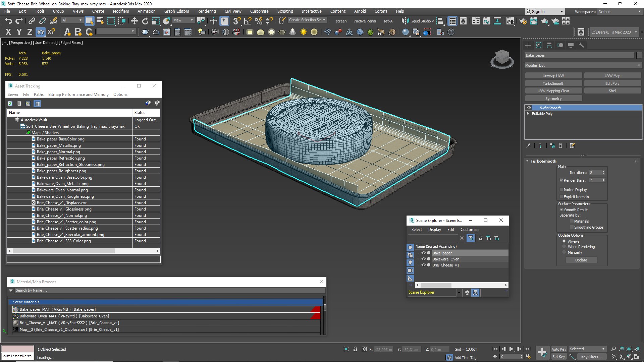Open the Workspaces Default dropdown
The height and width of the screenshot is (362, 644).
(x=620, y=12)
